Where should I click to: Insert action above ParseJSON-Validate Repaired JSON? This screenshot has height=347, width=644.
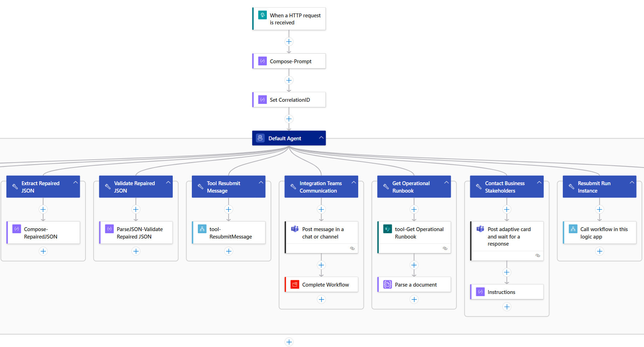point(136,209)
